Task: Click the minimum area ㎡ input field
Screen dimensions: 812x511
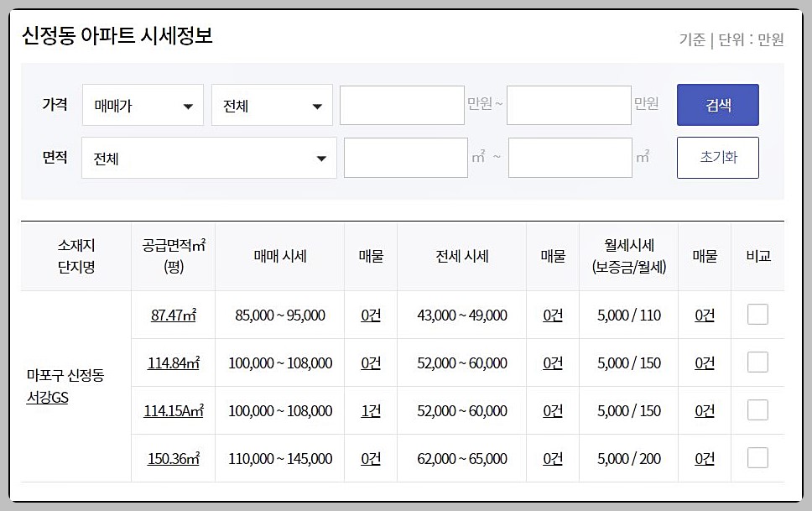Action: click(406, 158)
